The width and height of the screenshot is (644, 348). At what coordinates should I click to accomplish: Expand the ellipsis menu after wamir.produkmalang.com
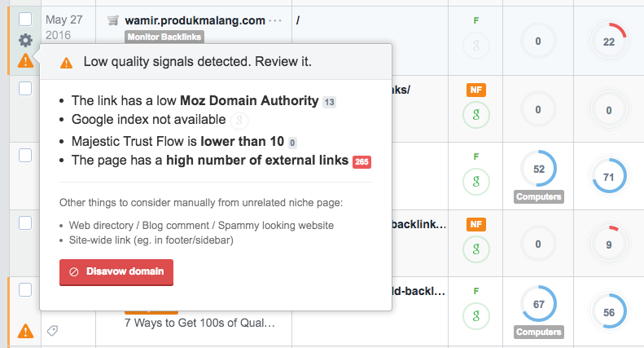coord(275,20)
